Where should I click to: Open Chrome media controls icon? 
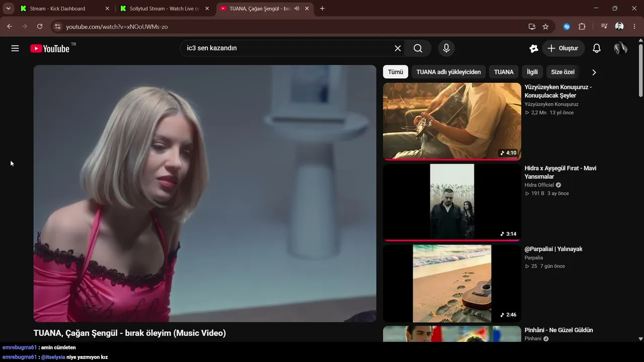click(x=604, y=27)
